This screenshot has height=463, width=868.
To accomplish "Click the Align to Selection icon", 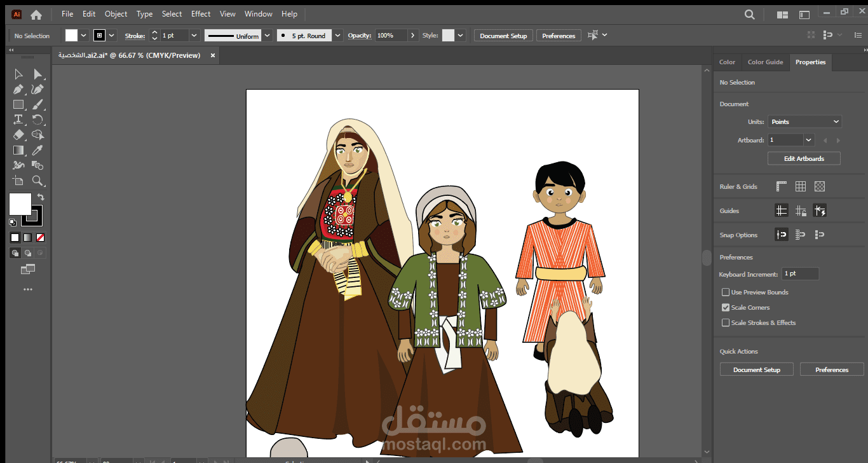I will coord(593,36).
